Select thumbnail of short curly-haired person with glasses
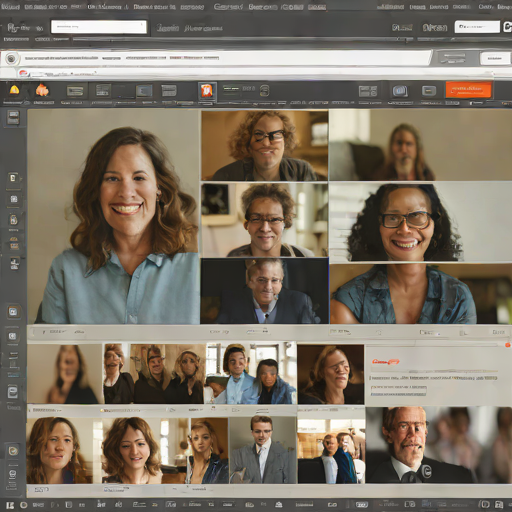 pyautogui.click(x=264, y=220)
